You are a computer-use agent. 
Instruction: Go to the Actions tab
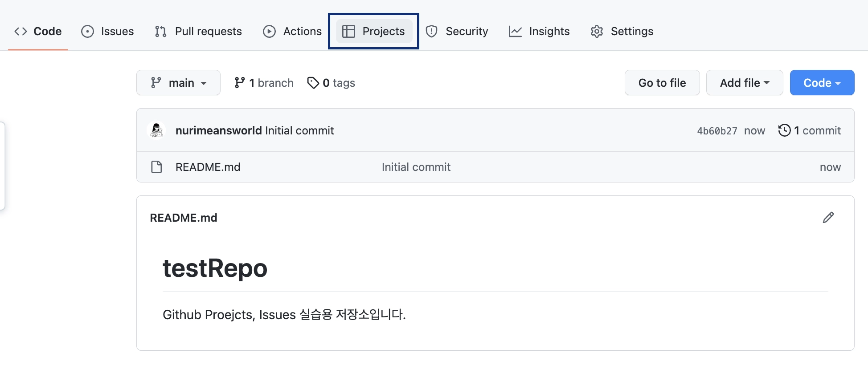tap(292, 31)
